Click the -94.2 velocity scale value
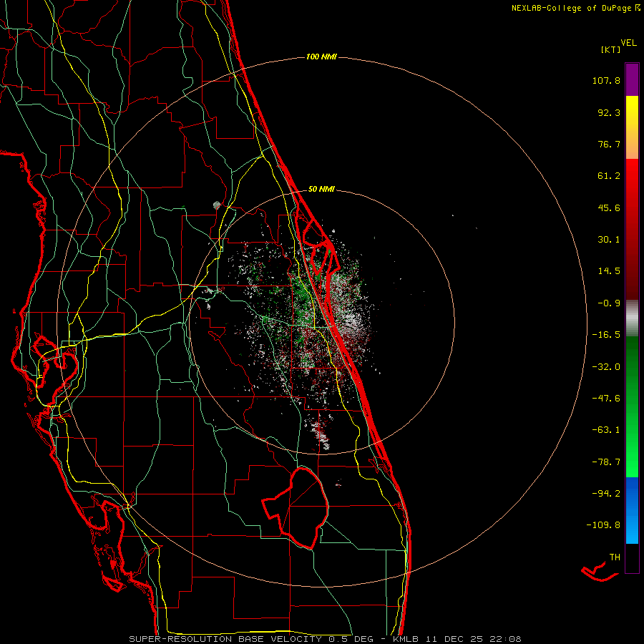 point(606,494)
